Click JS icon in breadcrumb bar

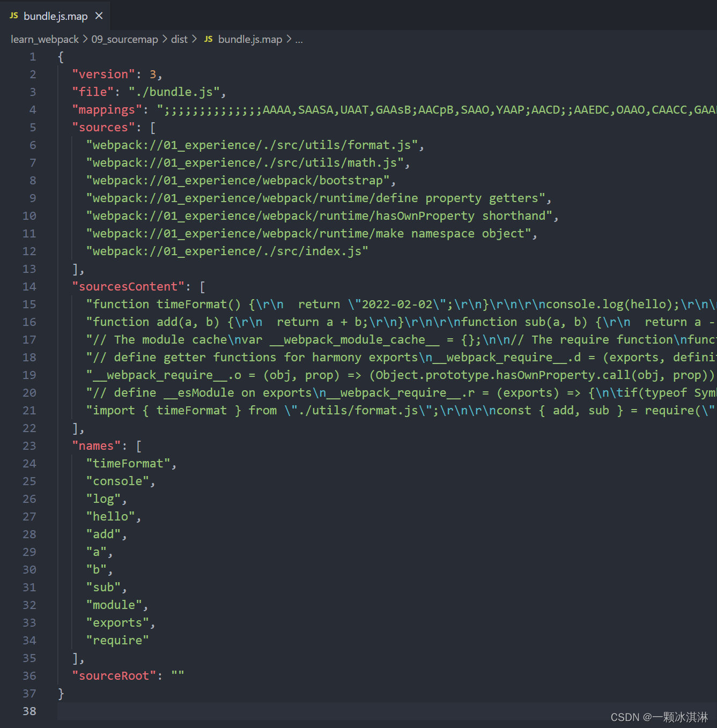click(x=209, y=39)
